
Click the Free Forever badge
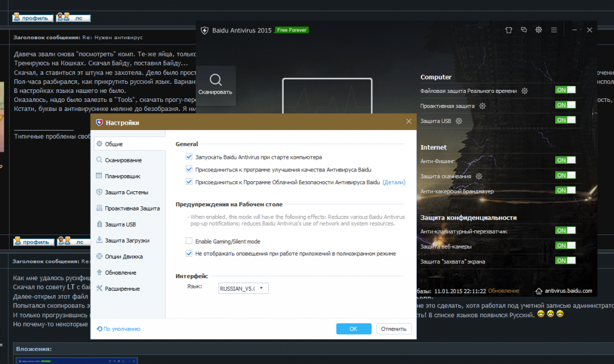point(292,30)
